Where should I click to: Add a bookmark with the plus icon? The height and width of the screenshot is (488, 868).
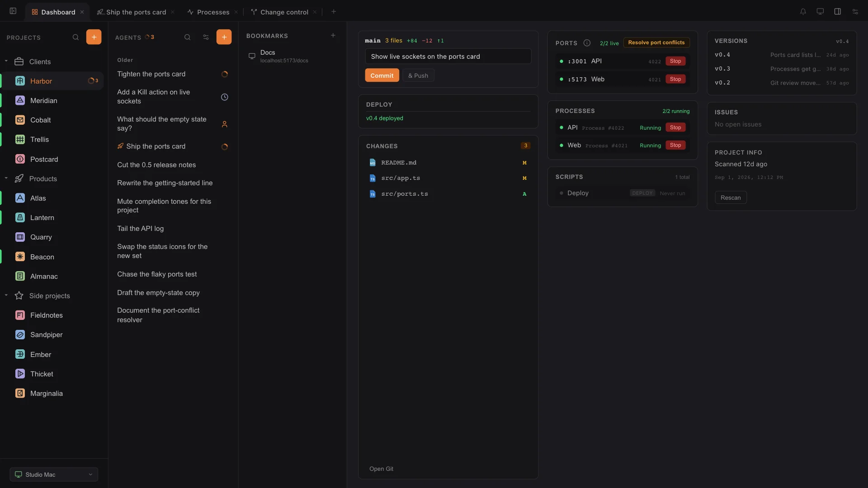333,35
